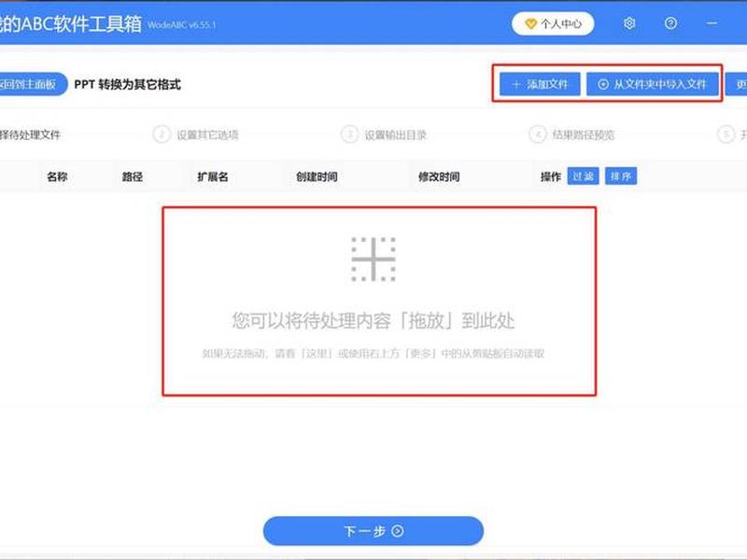
Task: Click the 这里 link in hint text
Action: (x=318, y=354)
